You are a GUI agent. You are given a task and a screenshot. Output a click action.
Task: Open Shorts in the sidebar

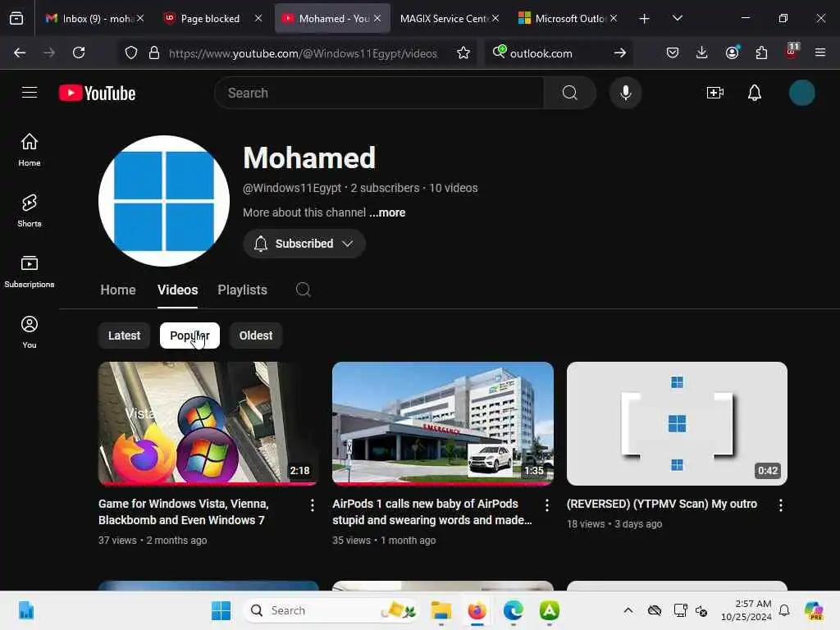[x=30, y=211]
